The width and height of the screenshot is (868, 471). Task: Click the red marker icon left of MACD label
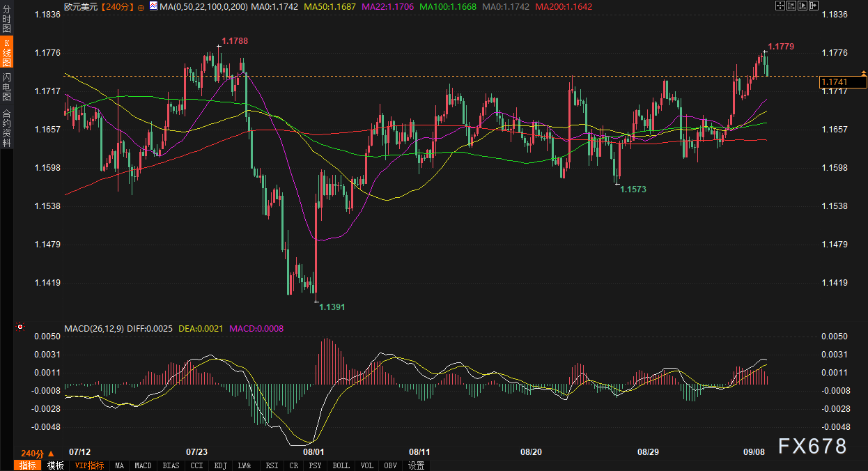pyautogui.click(x=20, y=326)
